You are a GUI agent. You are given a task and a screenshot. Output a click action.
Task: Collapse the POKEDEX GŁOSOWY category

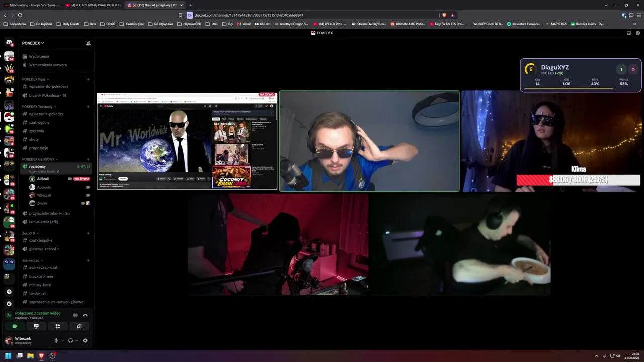pos(40,159)
